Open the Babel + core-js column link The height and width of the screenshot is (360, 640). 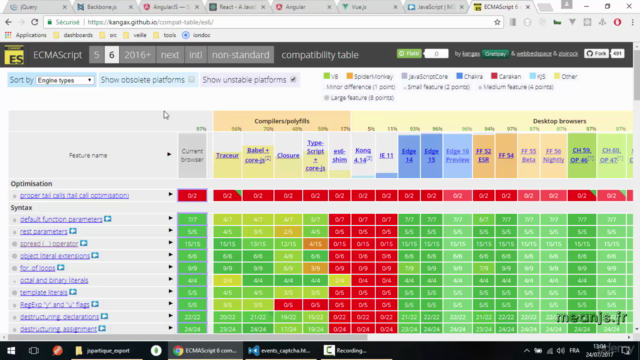point(258,155)
